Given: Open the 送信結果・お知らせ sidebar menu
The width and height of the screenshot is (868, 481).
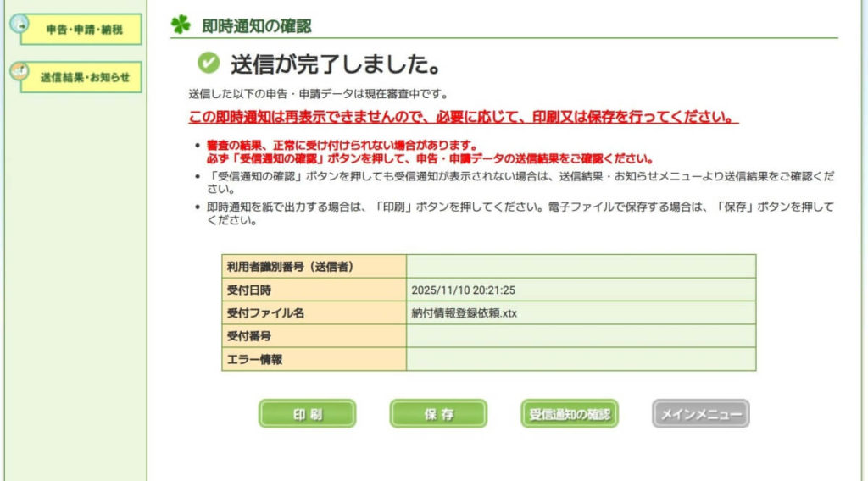Looking at the screenshot, I should (x=81, y=77).
